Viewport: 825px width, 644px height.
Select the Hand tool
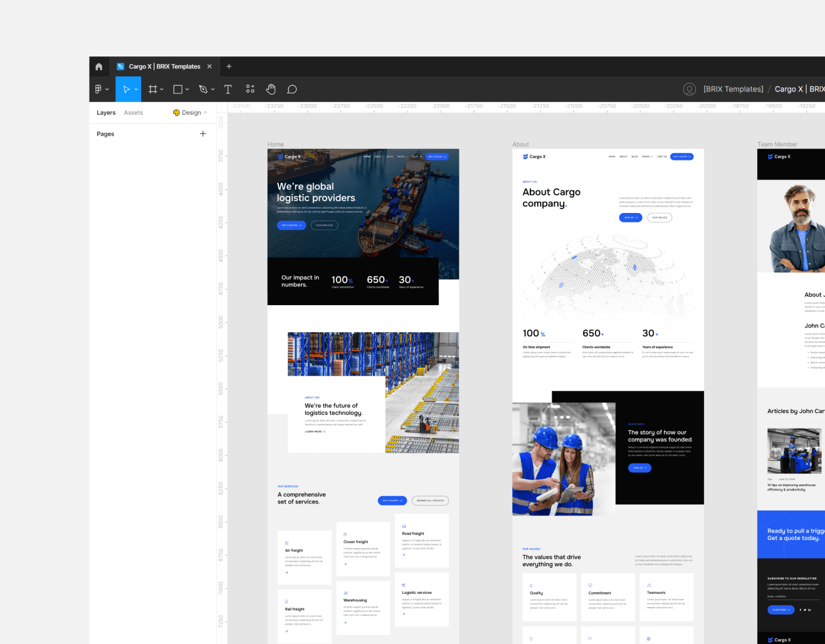[x=270, y=89]
